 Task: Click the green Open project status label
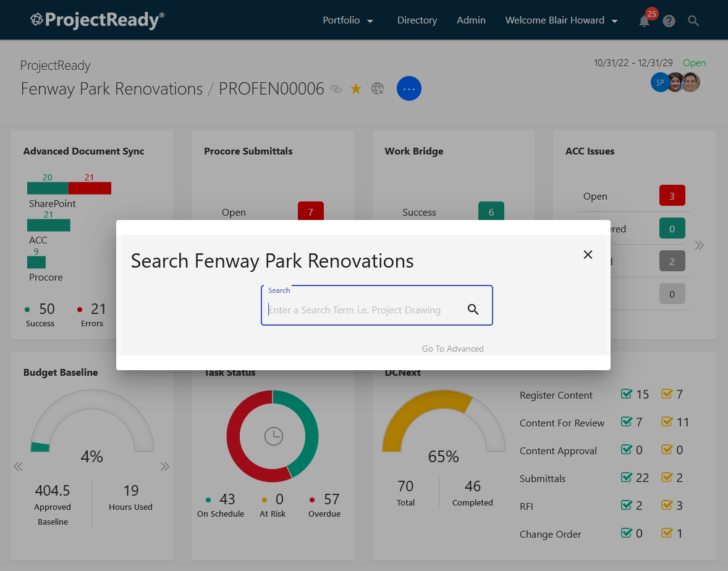694,62
